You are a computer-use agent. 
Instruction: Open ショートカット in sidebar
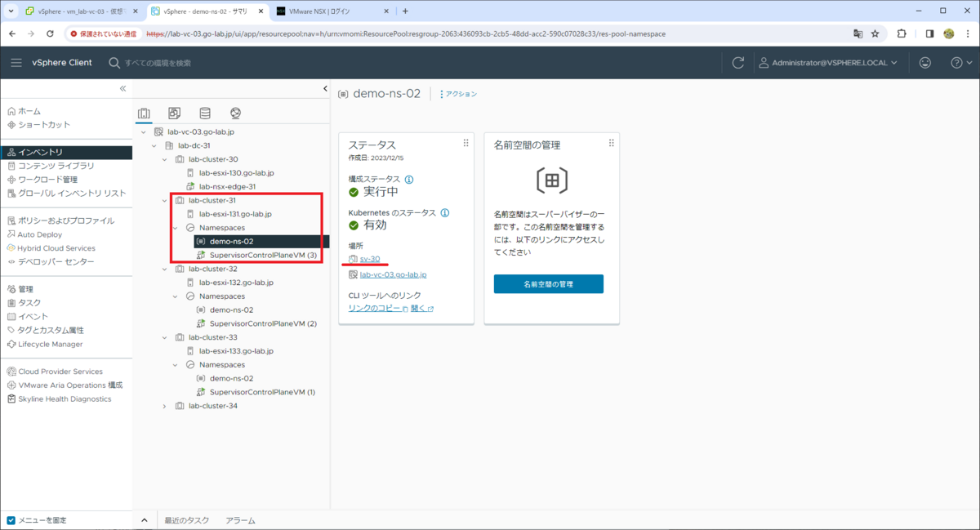click(x=44, y=125)
